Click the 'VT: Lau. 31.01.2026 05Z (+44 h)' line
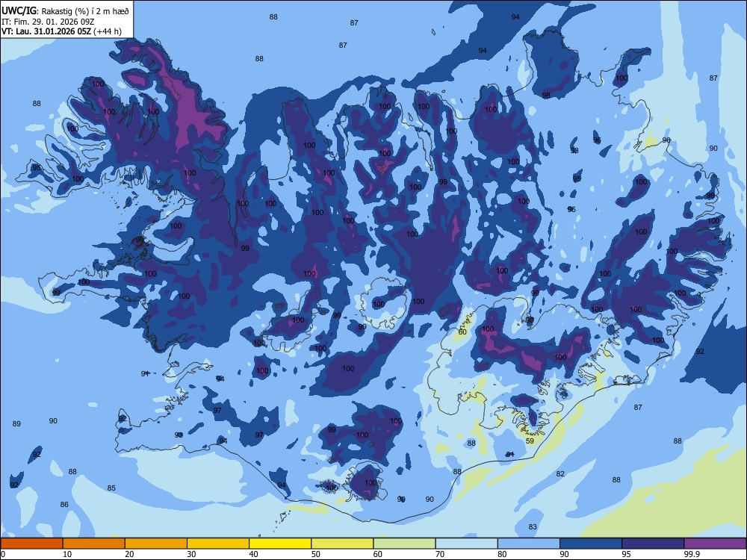Viewport: 747px width, 560px height. pyautogui.click(x=61, y=31)
